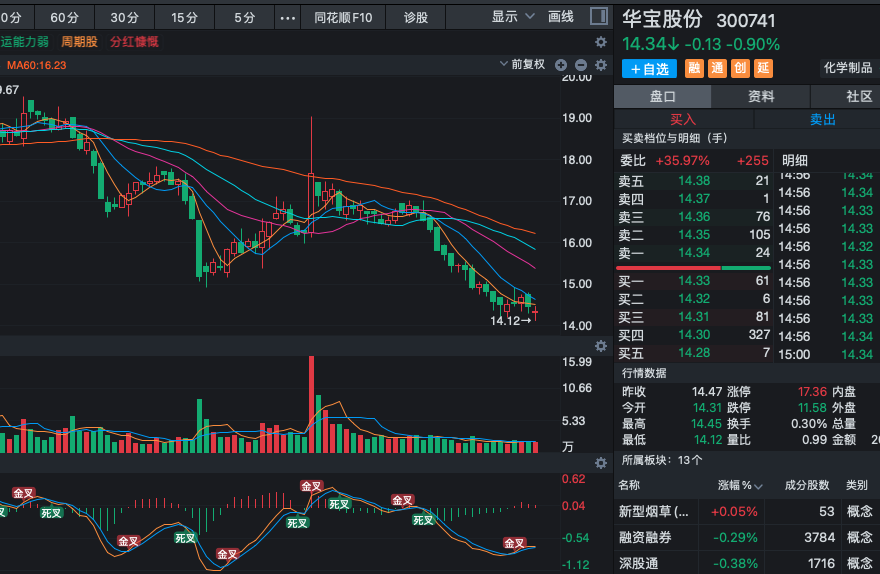The width and height of the screenshot is (880, 574).
Task: Zoom out the K-line chart with minus icon
Action: point(581,65)
